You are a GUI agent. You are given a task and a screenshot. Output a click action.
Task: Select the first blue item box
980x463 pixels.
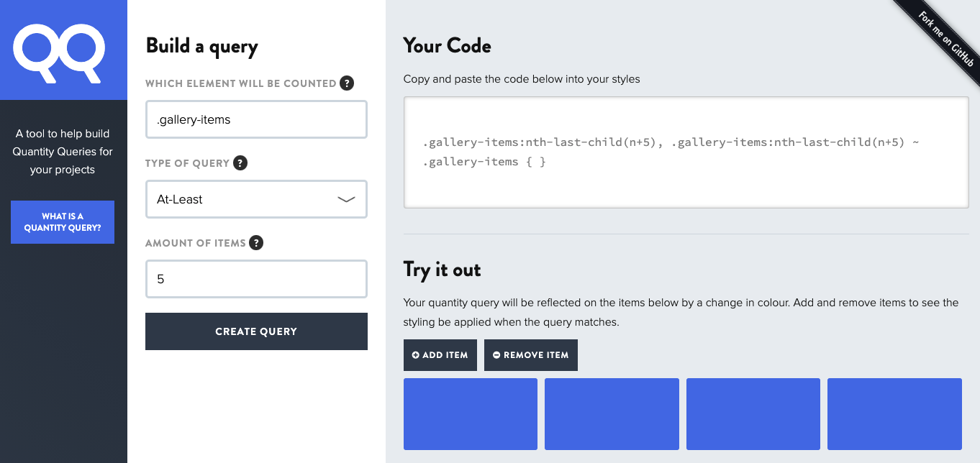coord(471,414)
